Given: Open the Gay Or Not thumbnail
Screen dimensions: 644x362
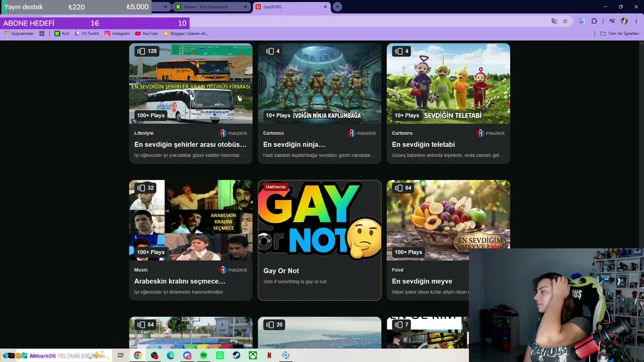Looking at the screenshot, I should (x=319, y=220).
